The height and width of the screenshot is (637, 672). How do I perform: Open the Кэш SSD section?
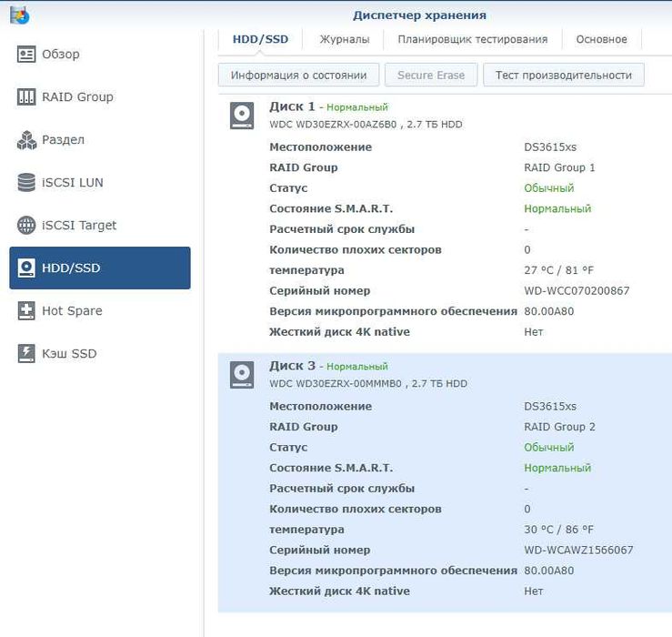100,353
